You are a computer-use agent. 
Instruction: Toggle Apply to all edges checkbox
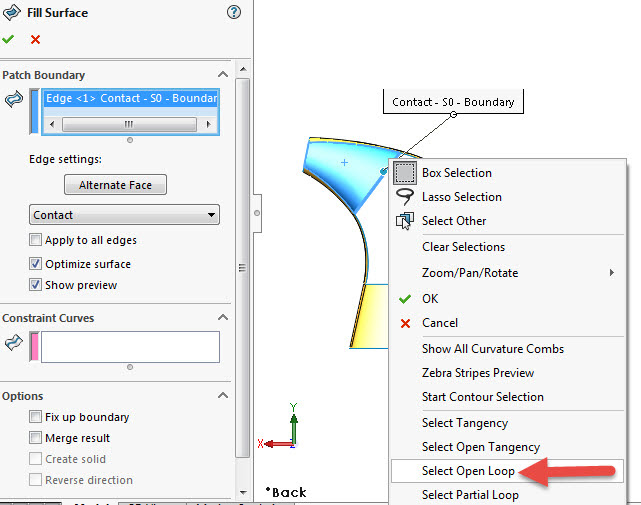35,240
